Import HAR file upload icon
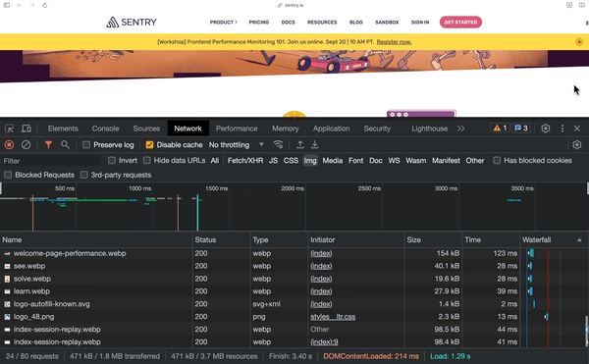 (x=299, y=144)
